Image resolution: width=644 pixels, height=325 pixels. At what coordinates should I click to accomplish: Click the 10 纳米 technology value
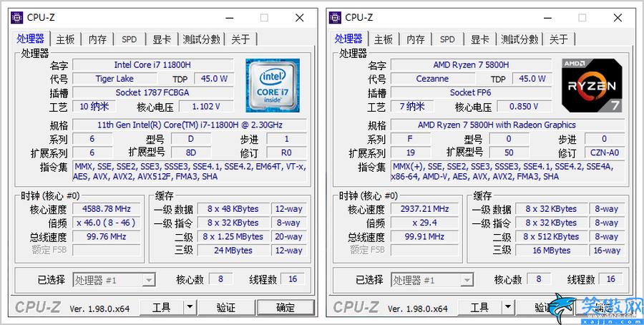(x=94, y=107)
